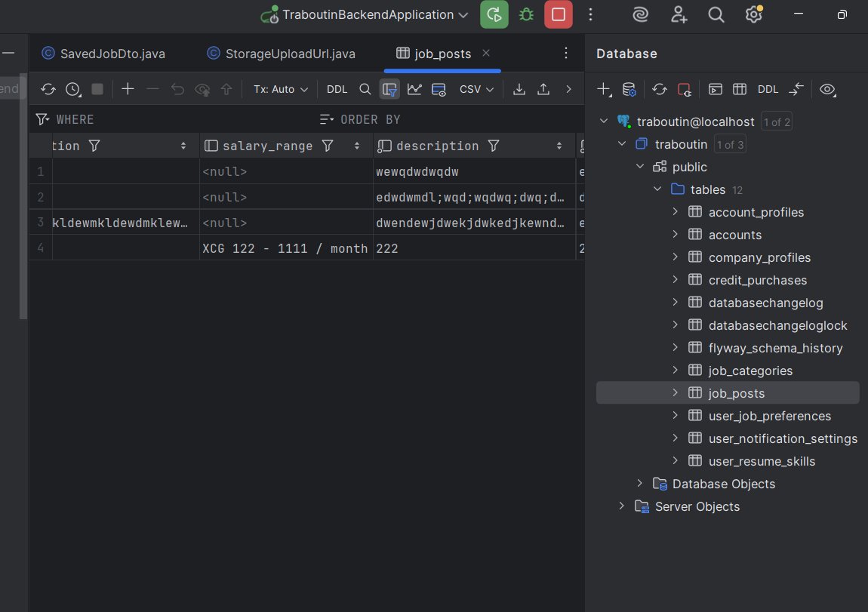Expand the job_posts table node

click(676, 392)
